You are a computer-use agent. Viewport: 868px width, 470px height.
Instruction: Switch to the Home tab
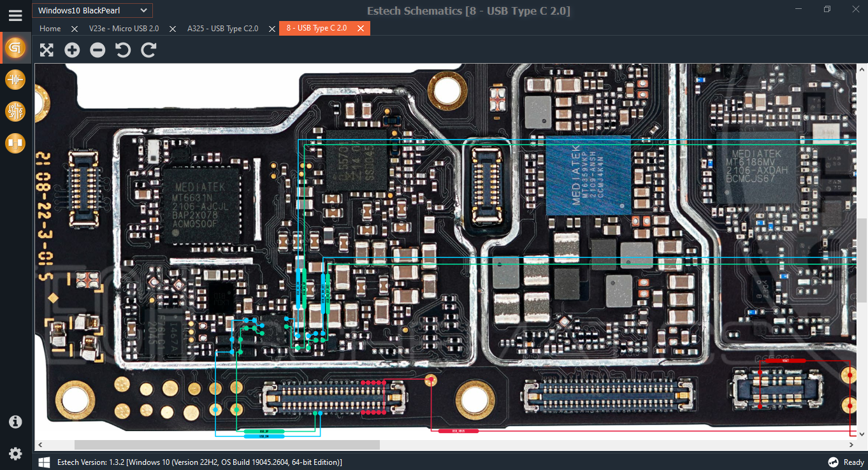click(x=50, y=29)
